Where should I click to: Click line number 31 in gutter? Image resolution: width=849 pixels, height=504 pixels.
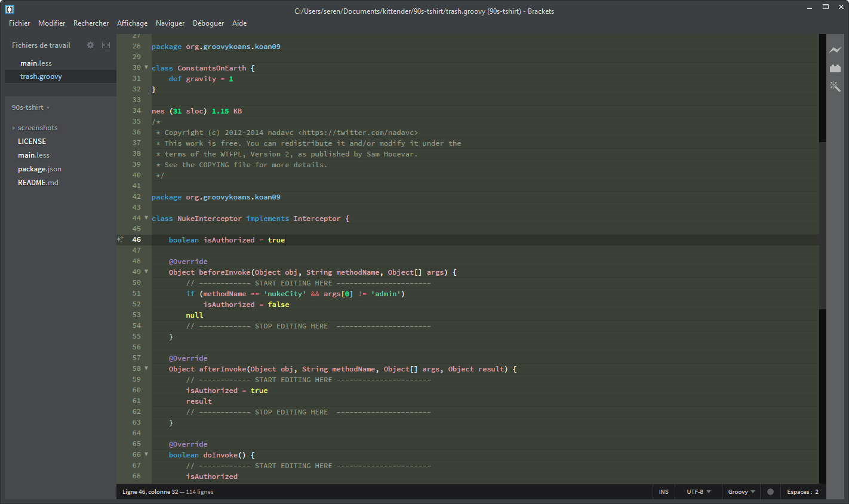click(137, 78)
